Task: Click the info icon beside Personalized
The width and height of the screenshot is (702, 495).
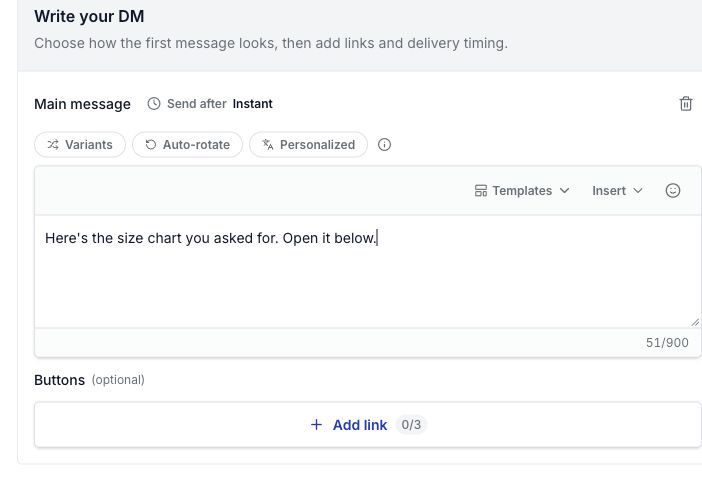Action: click(x=384, y=145)
